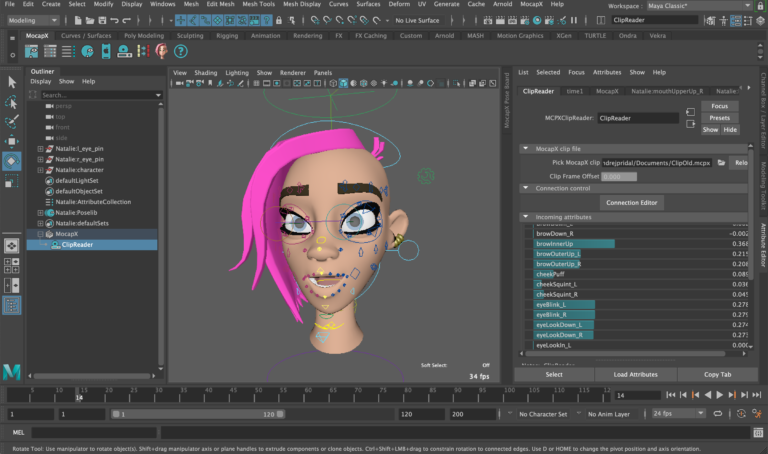Toggle playback loop mode icon
768x454 pixels.
718,414
